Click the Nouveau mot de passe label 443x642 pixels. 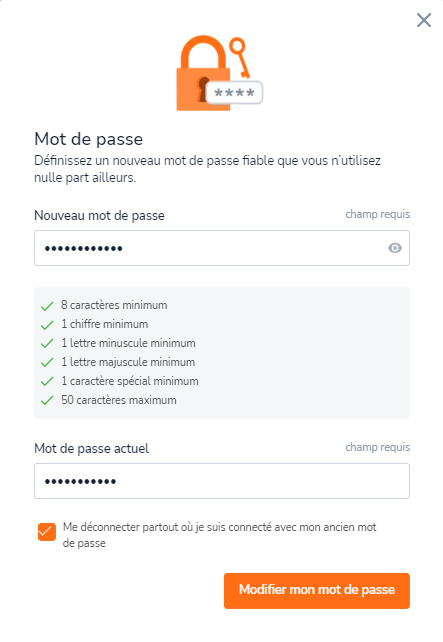[99, 215]
